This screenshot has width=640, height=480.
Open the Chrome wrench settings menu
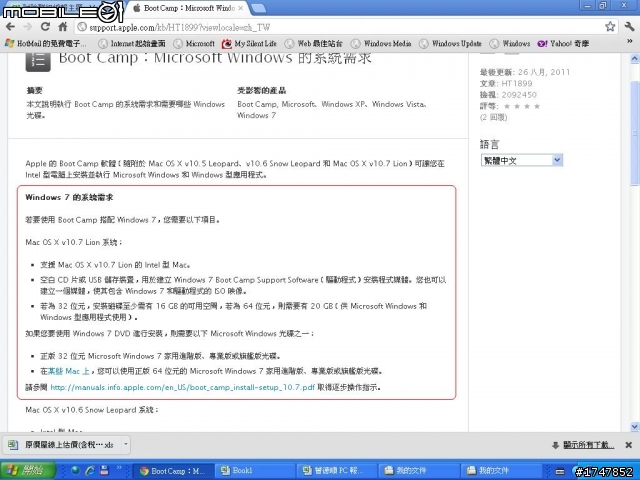629,27
